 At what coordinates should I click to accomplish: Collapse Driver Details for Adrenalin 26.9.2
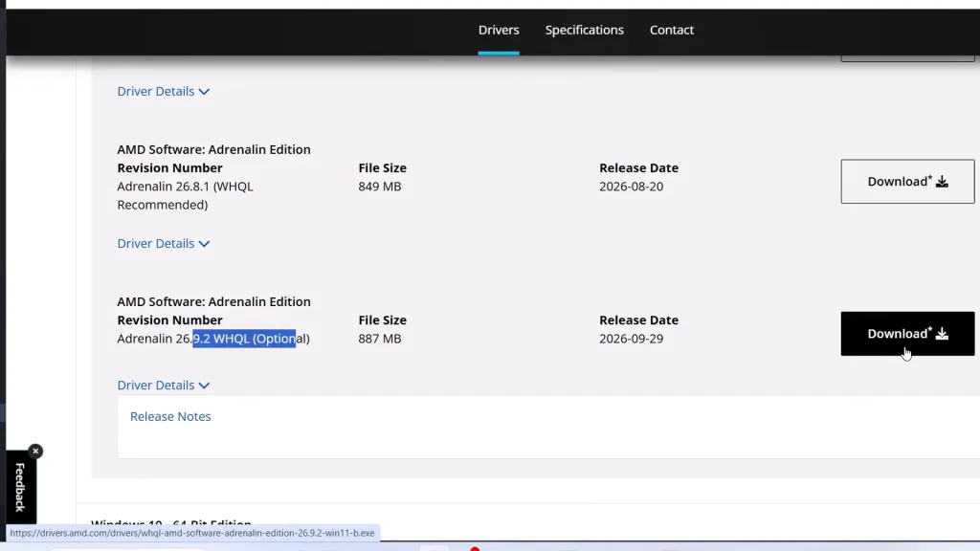[x=163, y=386]
